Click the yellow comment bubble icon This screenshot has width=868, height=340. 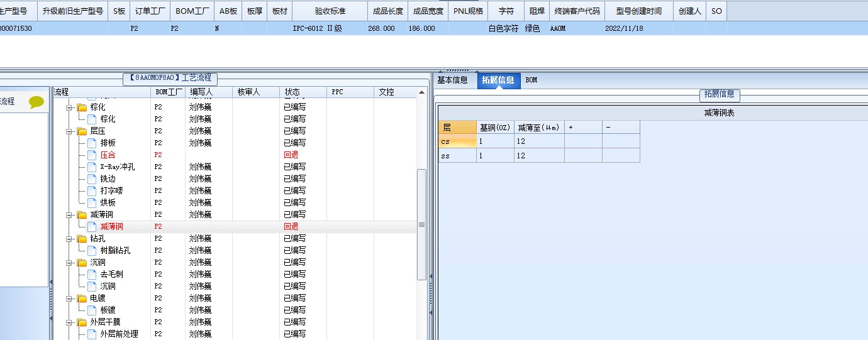click(36, 102)
